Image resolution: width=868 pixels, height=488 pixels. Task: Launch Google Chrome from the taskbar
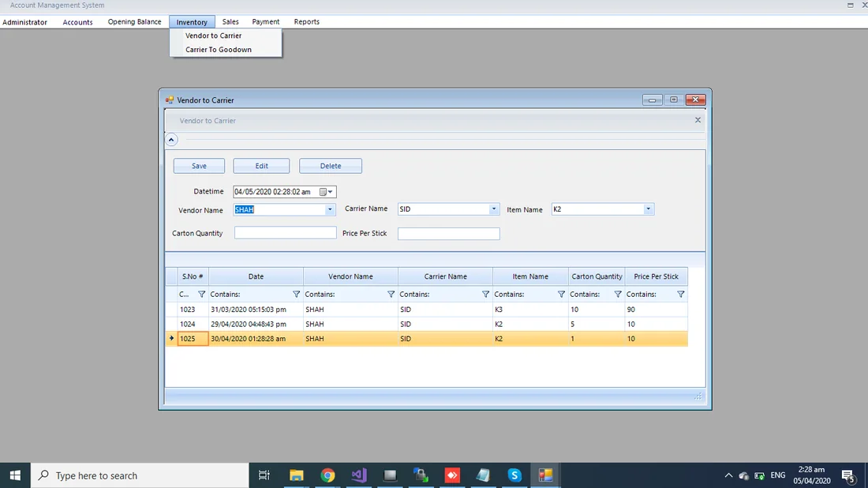tap(327, 475)
